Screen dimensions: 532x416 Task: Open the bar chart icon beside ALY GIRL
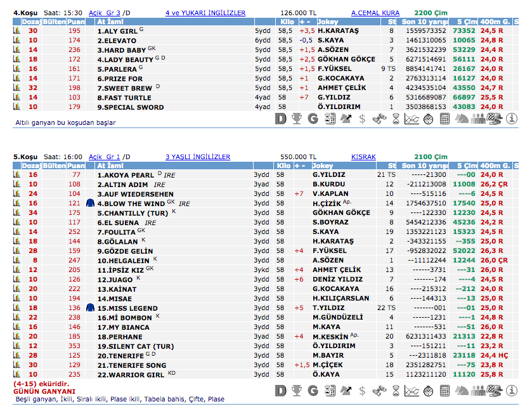(16, 30)
